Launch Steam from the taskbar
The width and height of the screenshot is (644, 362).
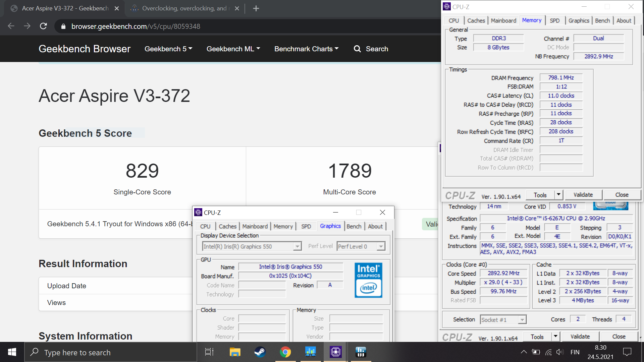[x=260, y=352]
